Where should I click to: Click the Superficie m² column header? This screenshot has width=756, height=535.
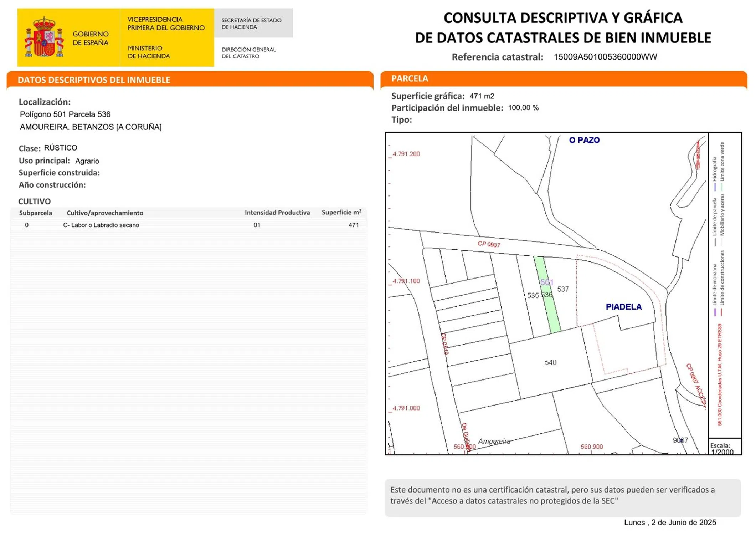341,213
